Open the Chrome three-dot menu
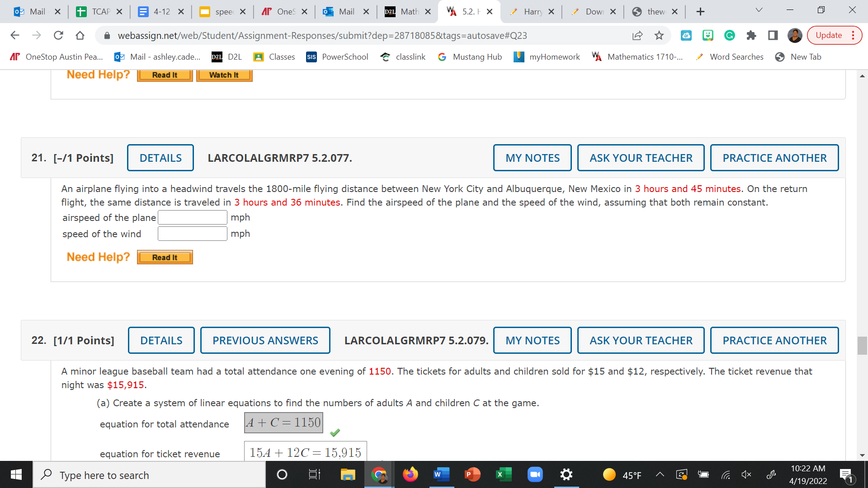This screenshot has width=868, height=488. pos(853,35)
